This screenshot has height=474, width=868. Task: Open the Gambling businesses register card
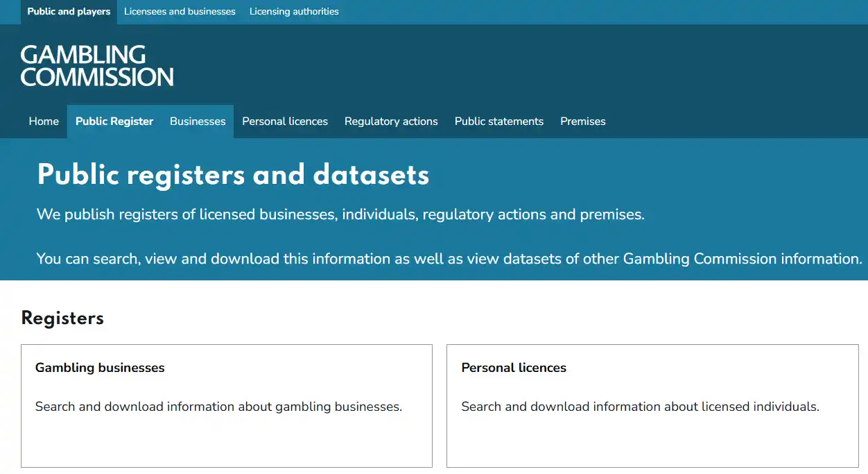coord(227,406)
